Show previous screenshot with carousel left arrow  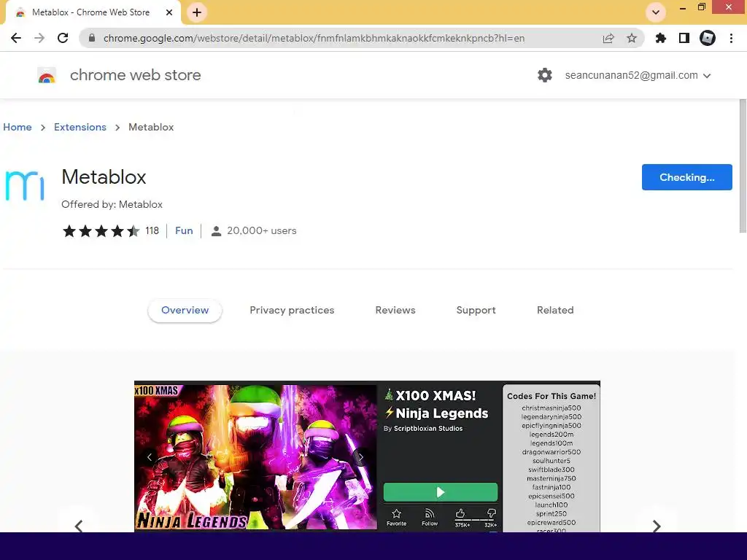(x=79, y=526)
